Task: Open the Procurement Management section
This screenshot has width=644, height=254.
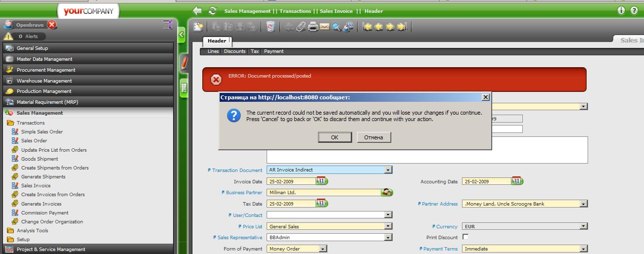Action: click(x=88, y=70)
